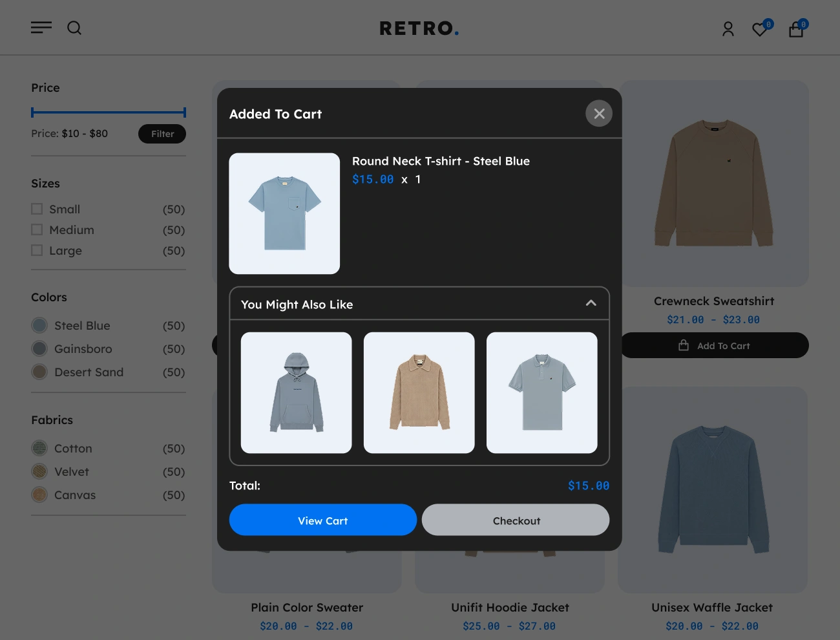This screenshot has height=640, width=840.
Task: Click the search magnifier icon
Action: (74, 28)
